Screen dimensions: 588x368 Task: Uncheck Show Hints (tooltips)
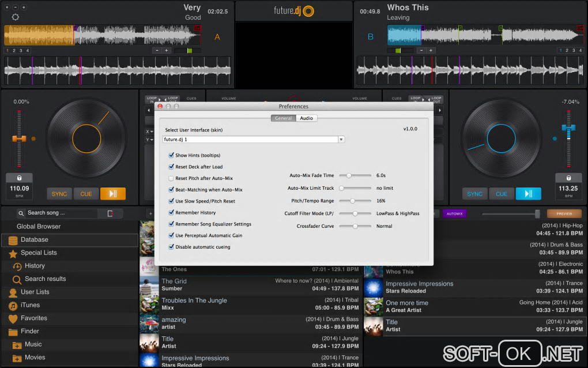tap(171, 156)
